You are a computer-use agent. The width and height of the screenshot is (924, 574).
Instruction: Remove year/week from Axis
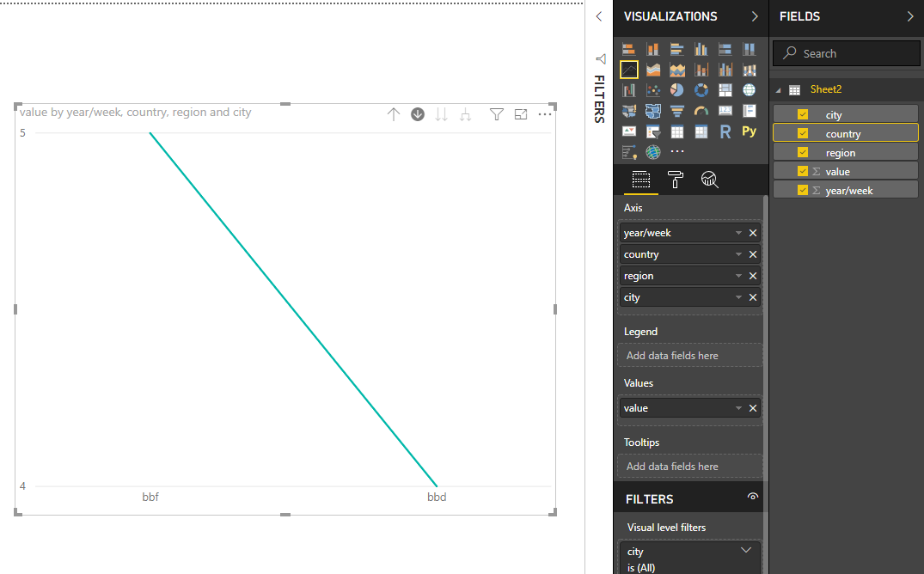752,233
